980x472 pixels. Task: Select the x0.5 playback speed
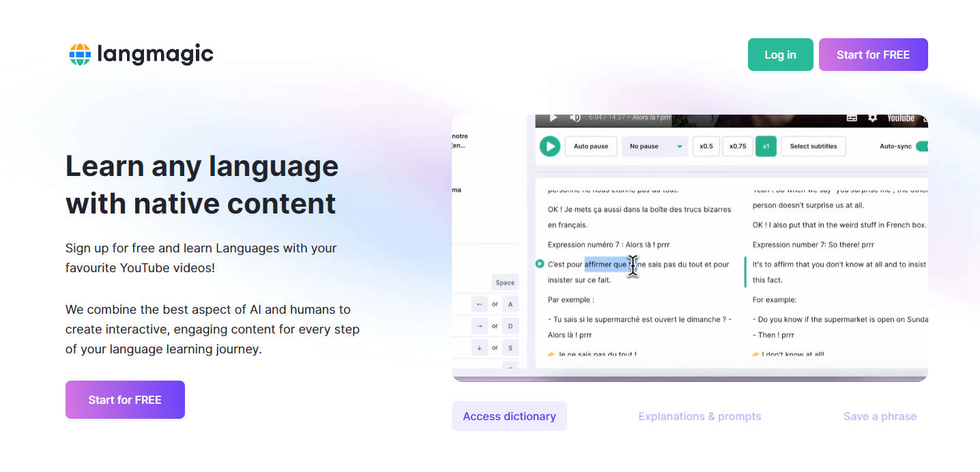(706, 146)
